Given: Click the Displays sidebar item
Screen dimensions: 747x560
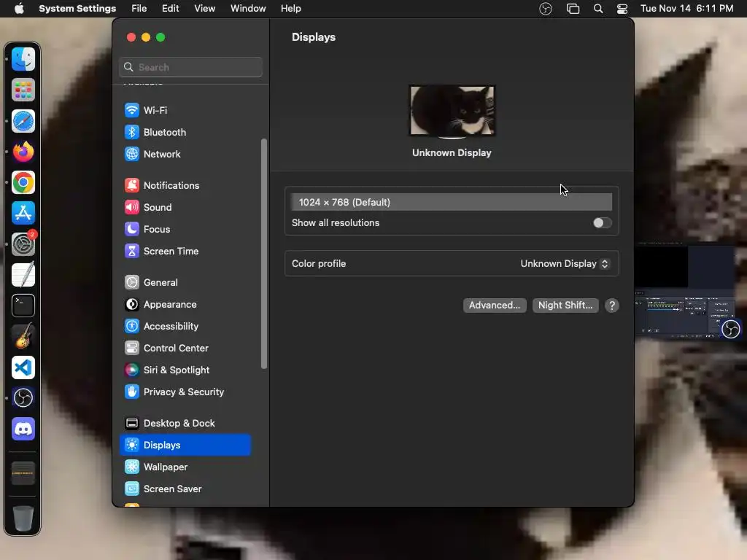Looking at the screenshot, I should point(185,446).
